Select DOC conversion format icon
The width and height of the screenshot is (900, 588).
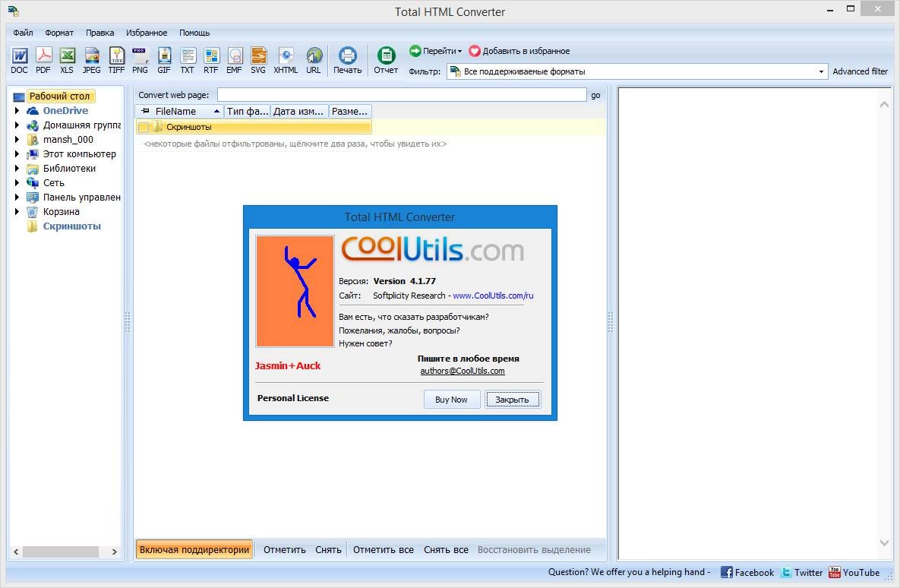19,60
